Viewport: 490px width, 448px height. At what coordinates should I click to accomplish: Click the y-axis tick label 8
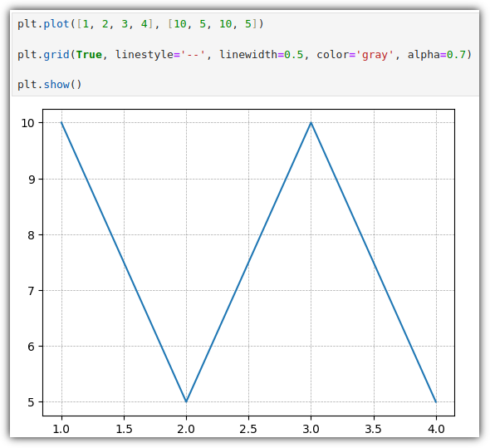click(32, 234)
